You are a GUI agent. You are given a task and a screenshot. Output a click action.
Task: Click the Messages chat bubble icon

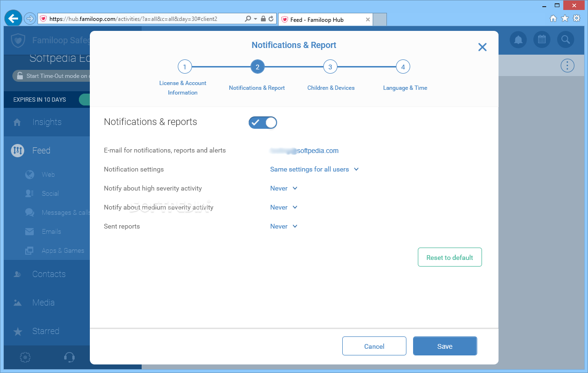pyautogui.click(x=29, y=212)
